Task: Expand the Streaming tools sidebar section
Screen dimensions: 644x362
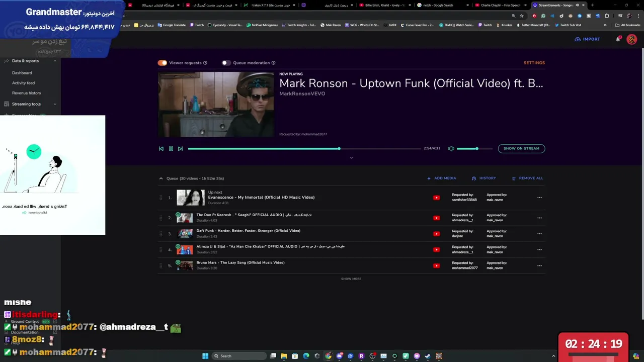Action: 55,104
